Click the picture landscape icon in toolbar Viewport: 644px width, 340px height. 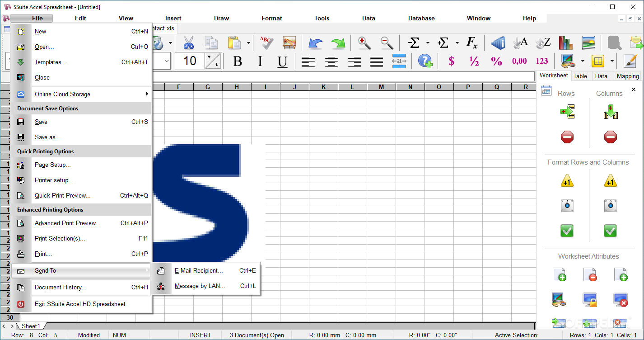click(x=588, y=43)
